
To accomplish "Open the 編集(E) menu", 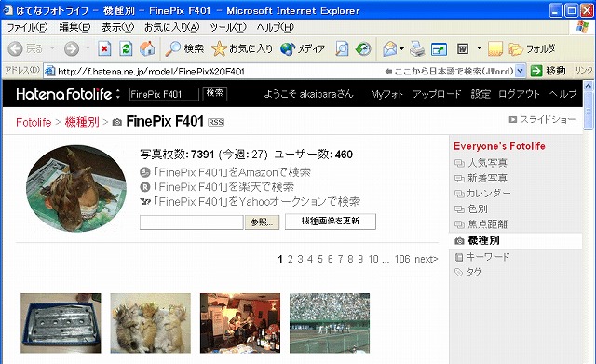I will [x=74, y=27].
